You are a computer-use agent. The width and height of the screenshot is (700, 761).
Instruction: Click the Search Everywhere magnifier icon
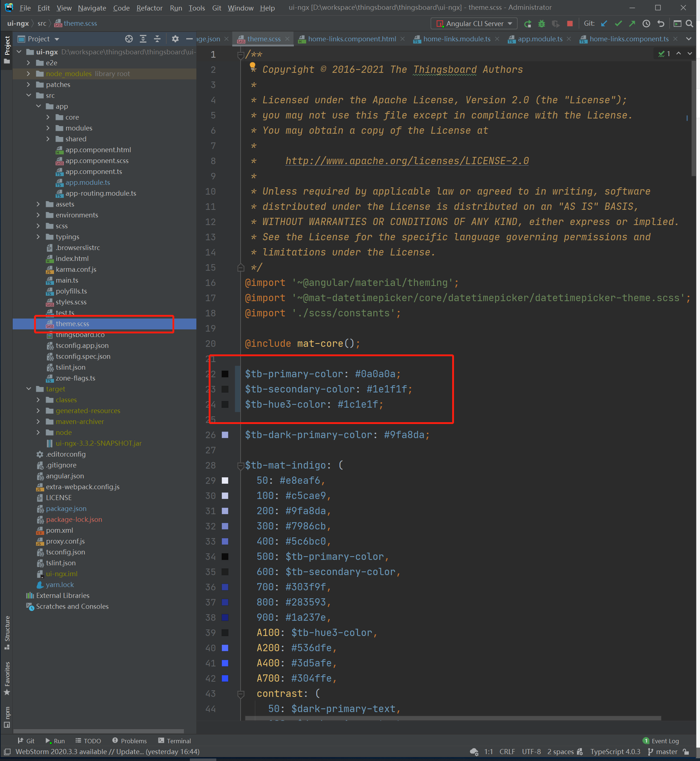click(689, 24)
